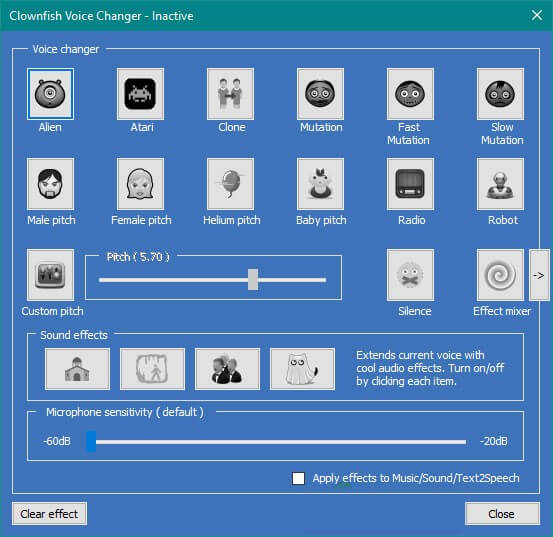
Task: Select the Female pitch icon
Action: [140, 184]
